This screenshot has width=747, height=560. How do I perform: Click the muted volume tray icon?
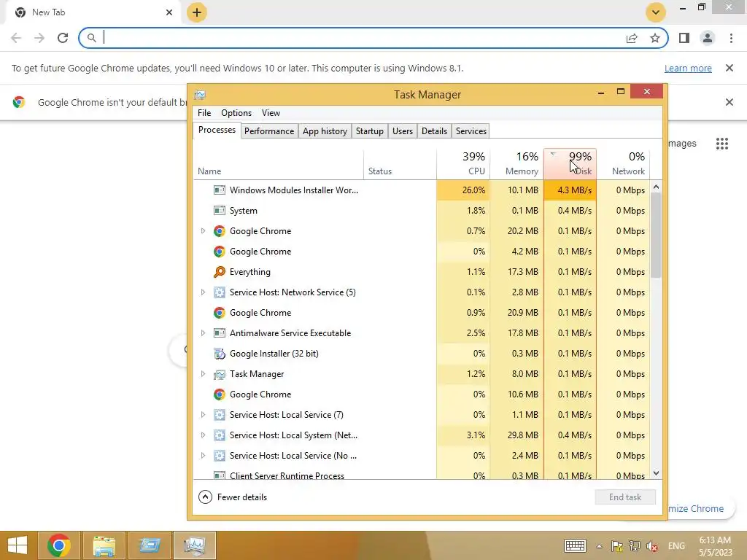coord(651,545)
